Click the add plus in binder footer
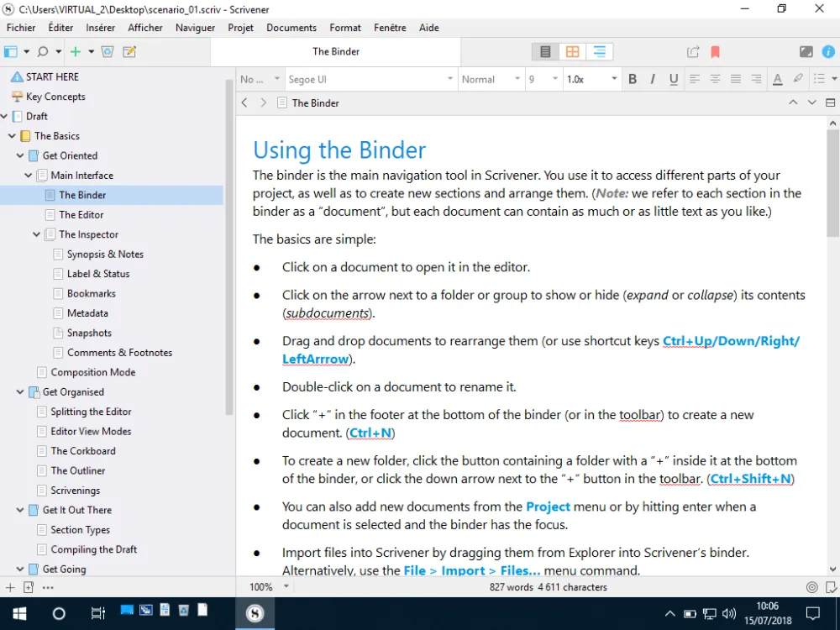This screenshot has width=840, height=630. point(10,588)
